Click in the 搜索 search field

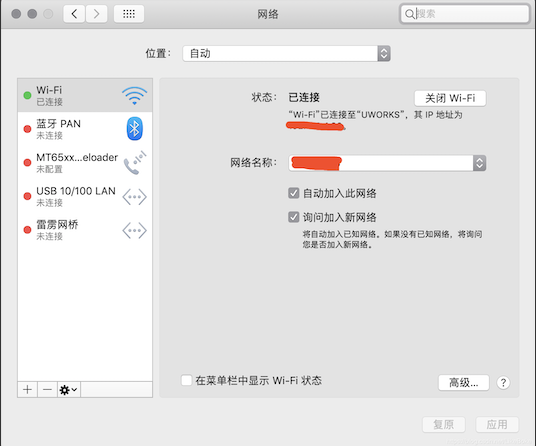pos(465,14)
